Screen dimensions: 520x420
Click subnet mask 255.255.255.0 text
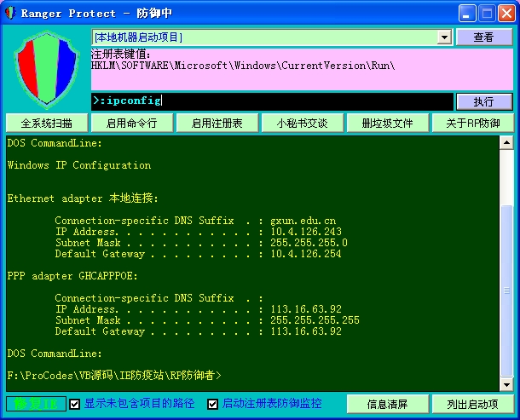pos(309,243)
